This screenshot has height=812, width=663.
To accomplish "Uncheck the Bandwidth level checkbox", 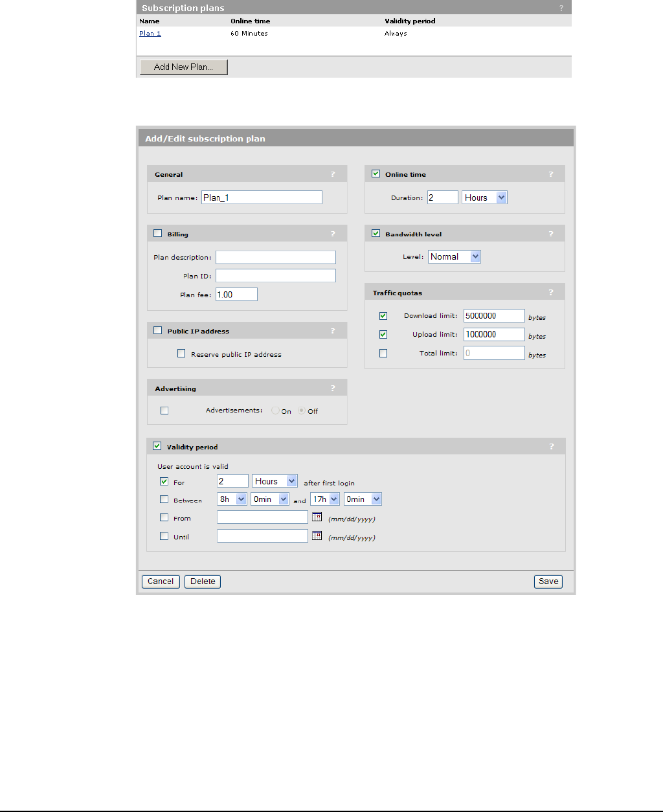I will pos(376,233).
